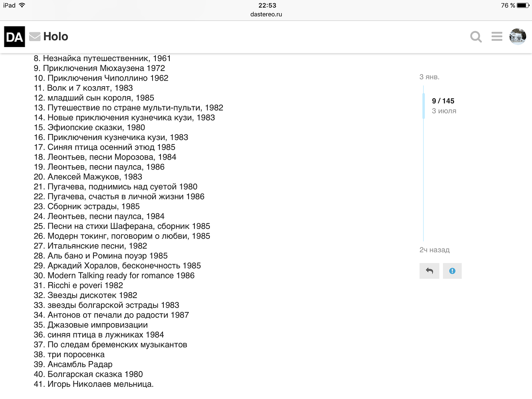Jump to latest post 2ч назад
Viewport: 532px width, 399px height.
[434, 250]
